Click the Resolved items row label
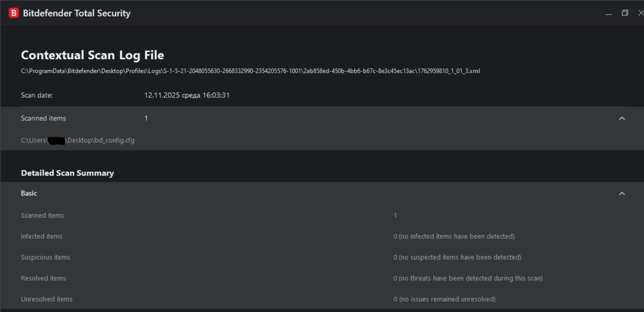The height and width of the screenshot is (312, 644). tap(43, 278)
